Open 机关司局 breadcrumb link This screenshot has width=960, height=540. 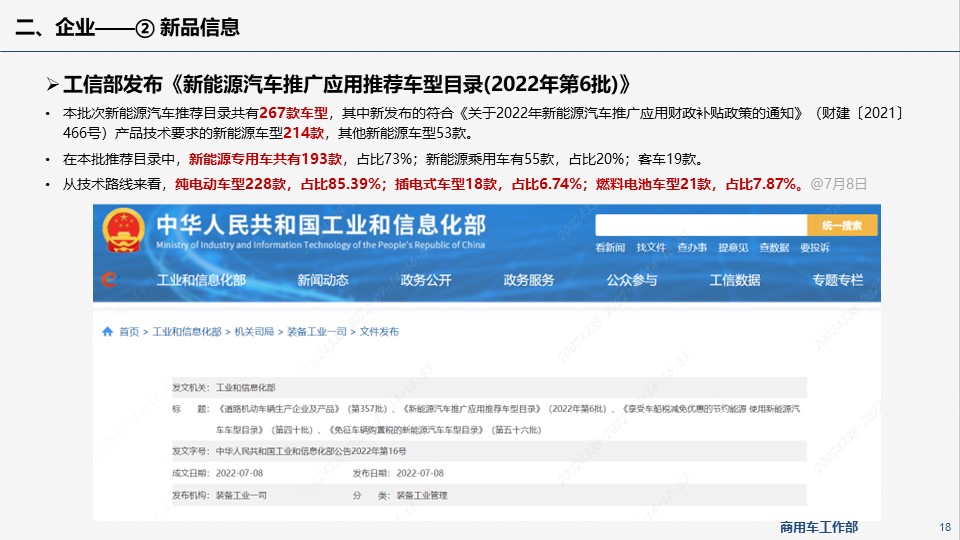point(254,331)
